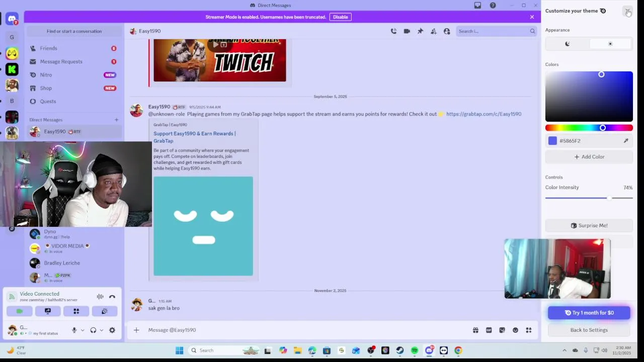Open the message attachment plus button
Screen dimensions: 644x362
(x=136, y=330)
